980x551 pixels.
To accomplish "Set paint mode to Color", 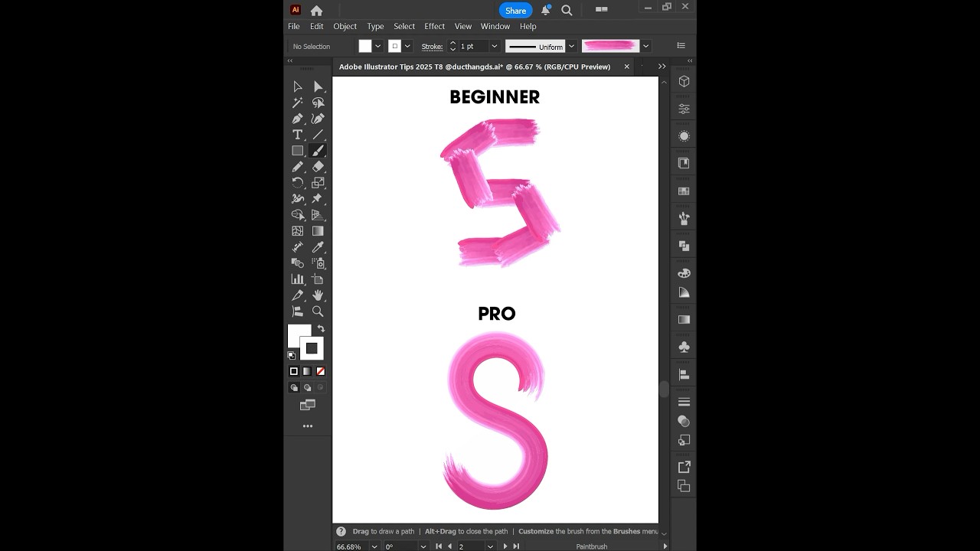I will 294,371.
